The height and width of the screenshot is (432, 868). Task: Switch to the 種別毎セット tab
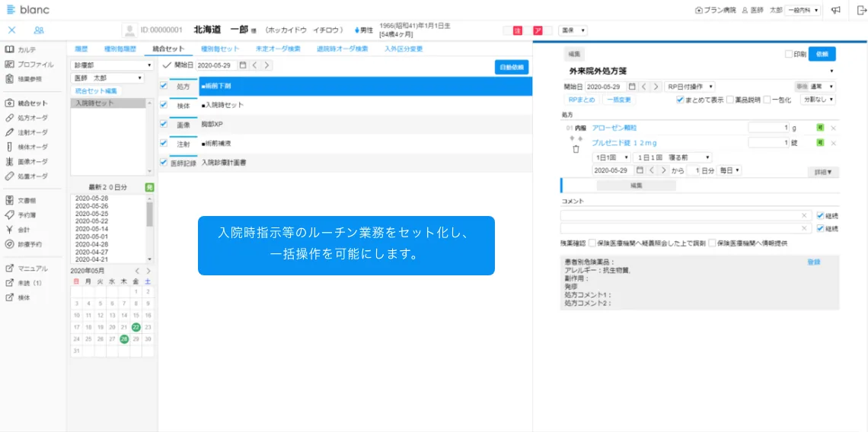point(220,49)
